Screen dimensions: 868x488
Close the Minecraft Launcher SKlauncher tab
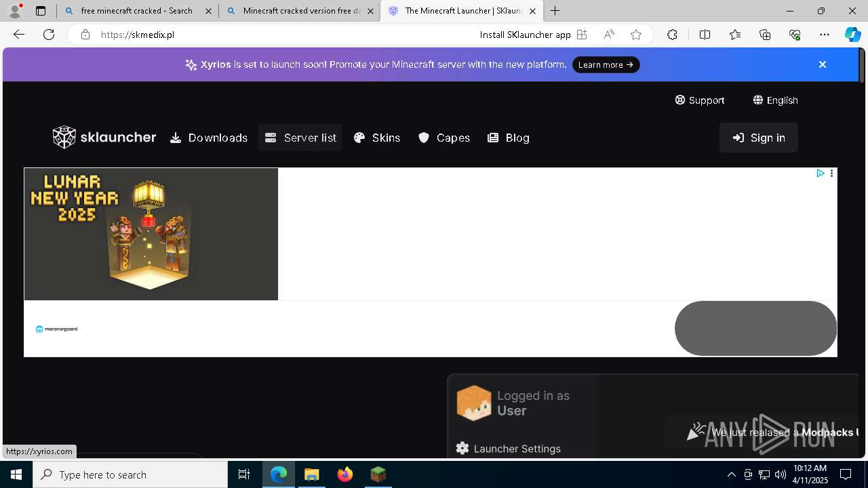coord(532,11)
